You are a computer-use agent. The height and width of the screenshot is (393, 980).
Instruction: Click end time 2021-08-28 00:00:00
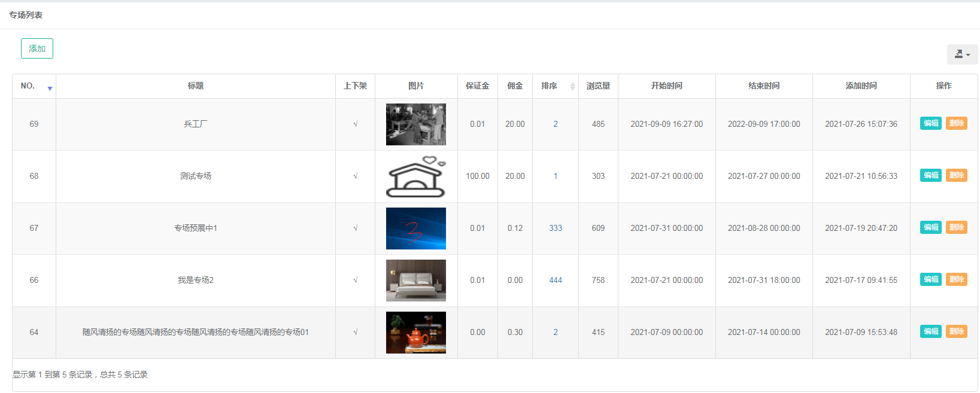pos(764,229)
